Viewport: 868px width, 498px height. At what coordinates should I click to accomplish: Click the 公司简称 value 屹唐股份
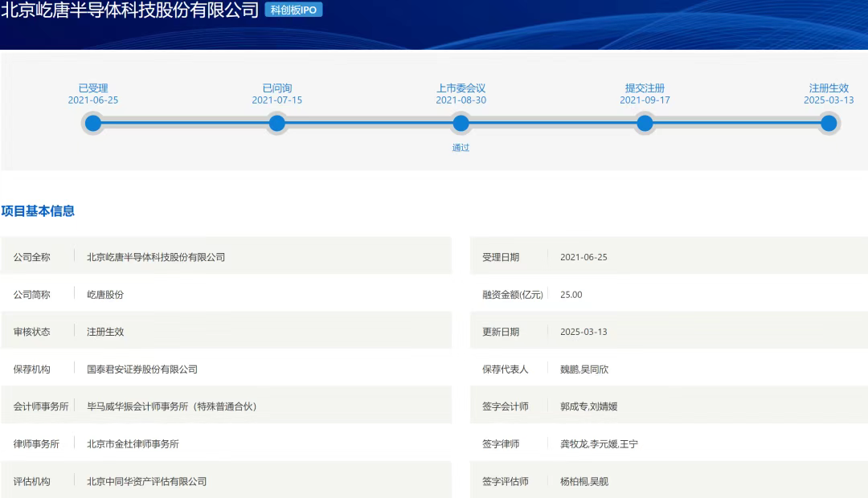(105, 295)
